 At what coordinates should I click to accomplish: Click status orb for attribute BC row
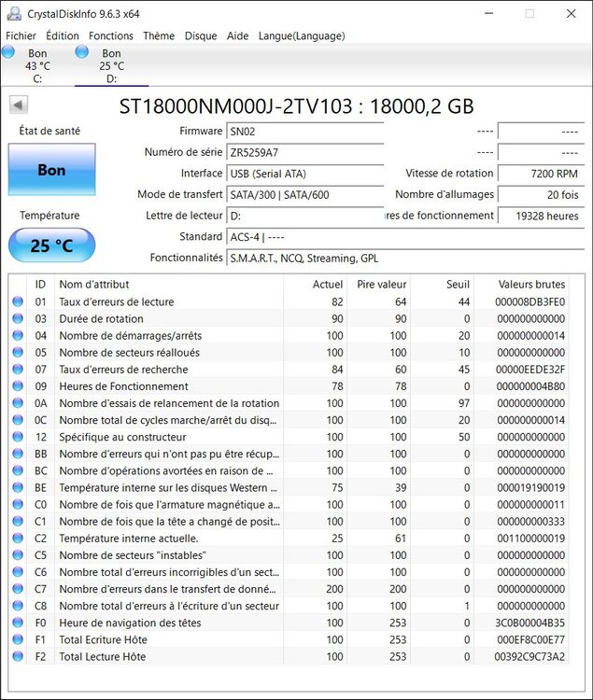coord(18,470)
